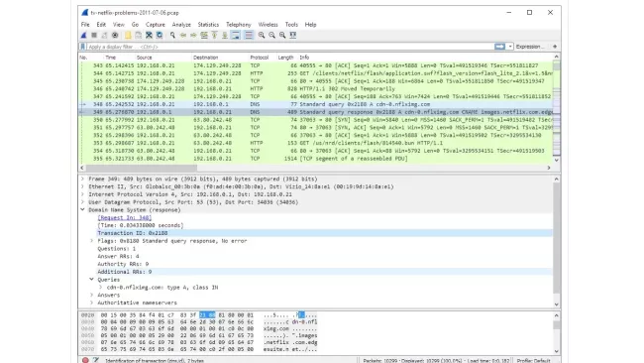Click packet list horizontal scrollbar thumb
The width and height of the screenshot is (644, 363).
click(x=142, y=168)
